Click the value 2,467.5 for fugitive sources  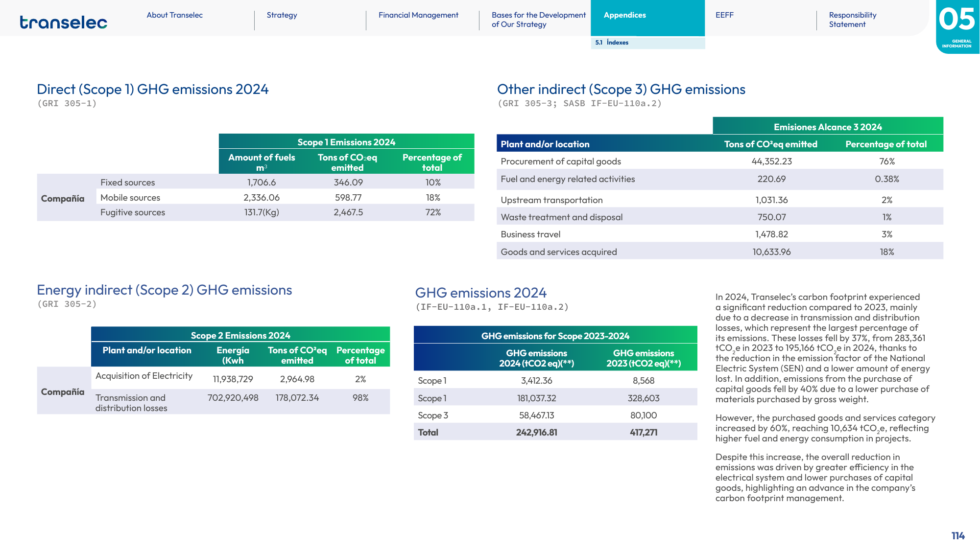click(348, 212)
